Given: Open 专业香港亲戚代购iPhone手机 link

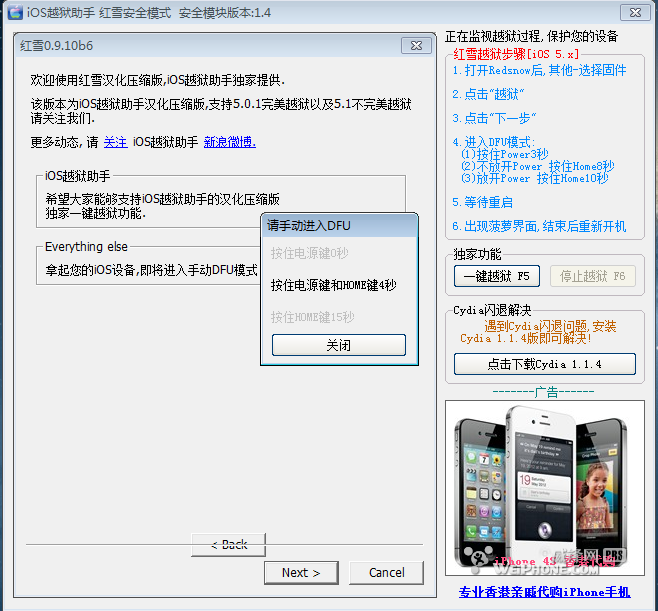Looking at the screenshot, I should pos(544,592).
